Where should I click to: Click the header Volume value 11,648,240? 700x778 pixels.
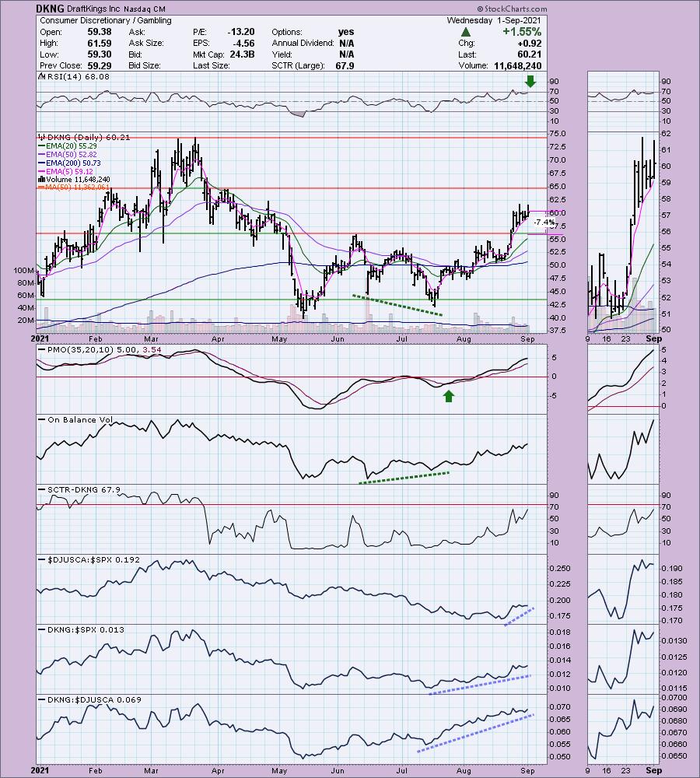pyautogui.click(x=517, y=66)
